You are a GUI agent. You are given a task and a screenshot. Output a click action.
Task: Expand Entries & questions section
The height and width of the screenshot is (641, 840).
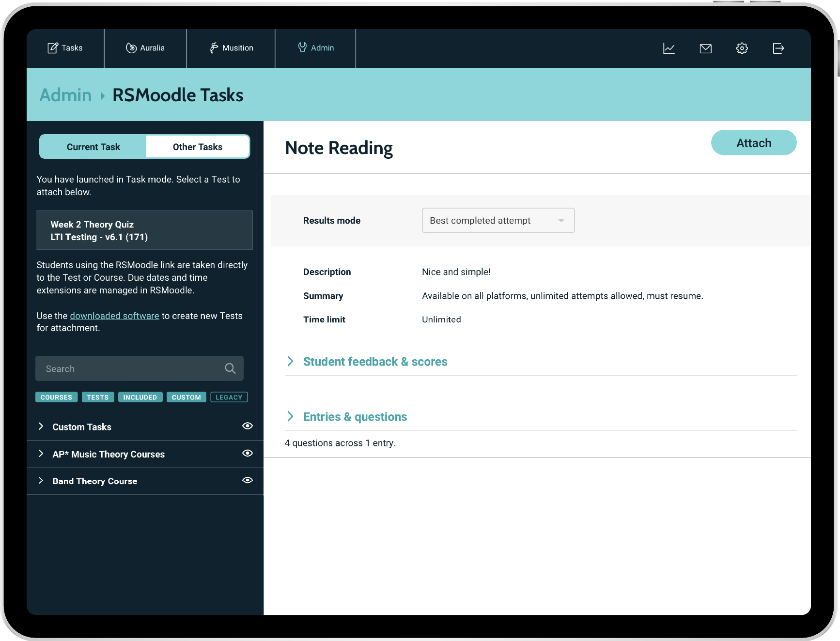(355, 417)
